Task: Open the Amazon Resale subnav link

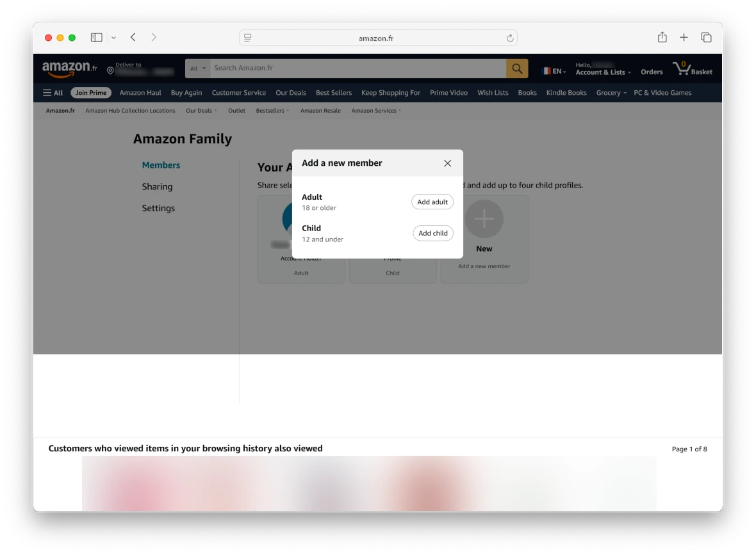Action: pos(320,111)
